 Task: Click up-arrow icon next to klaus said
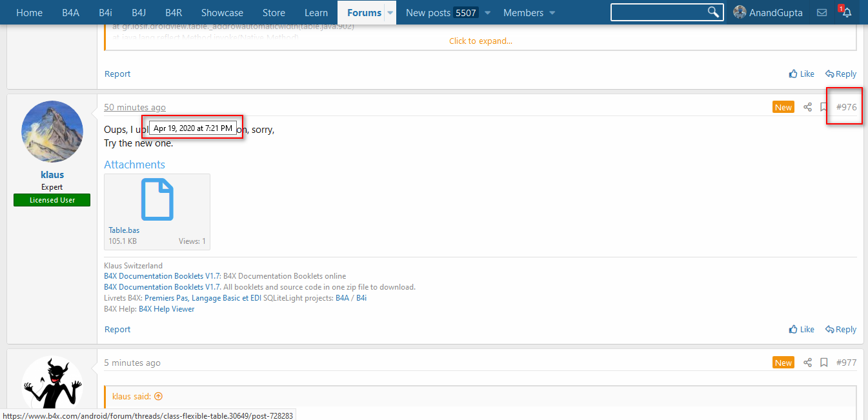tap(158, 396)
